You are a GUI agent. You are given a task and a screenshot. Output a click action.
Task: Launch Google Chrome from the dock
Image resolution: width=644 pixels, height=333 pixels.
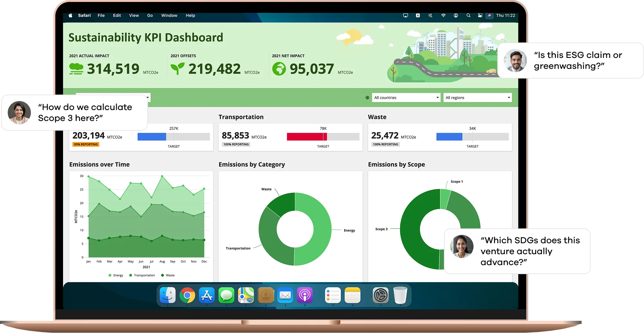[x=187, y=295]
